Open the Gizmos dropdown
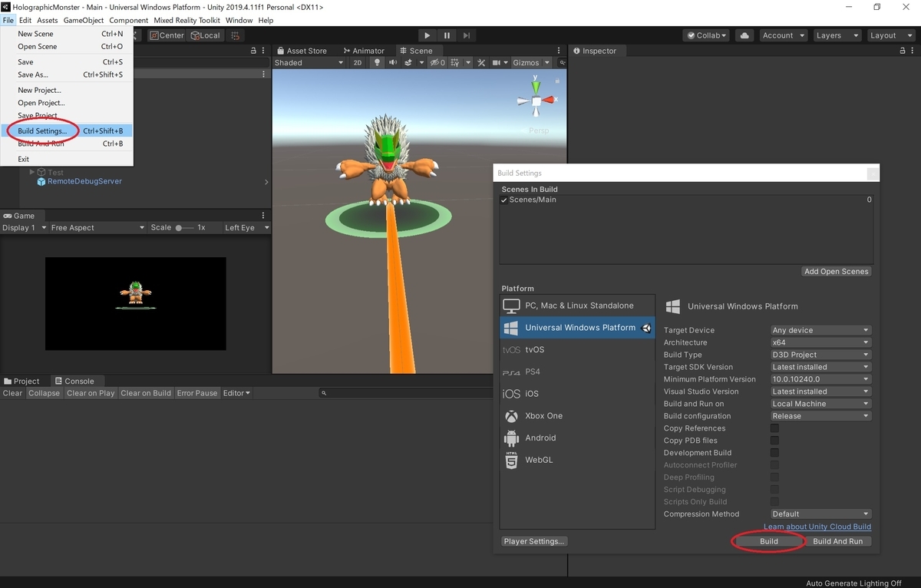Image resolution: width=921 pixels, height=588 pixels. 531,63
